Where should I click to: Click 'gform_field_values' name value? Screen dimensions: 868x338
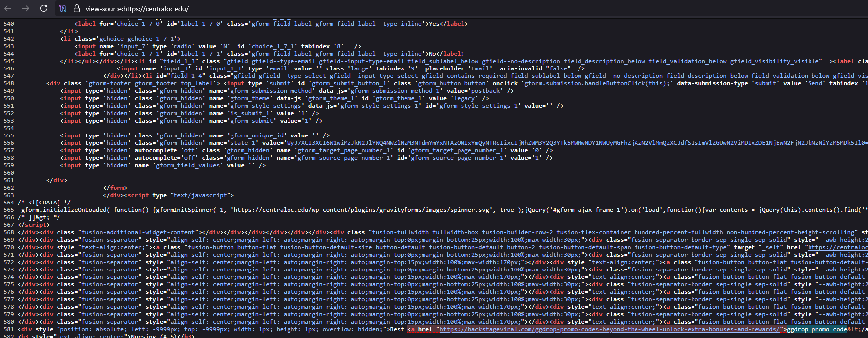click(x=188, y=165)
